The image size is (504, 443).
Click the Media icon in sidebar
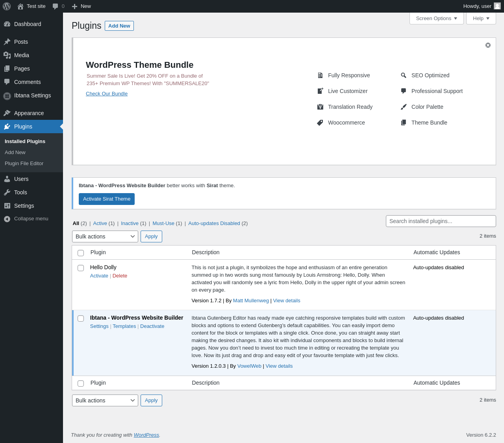coord(7,55)
